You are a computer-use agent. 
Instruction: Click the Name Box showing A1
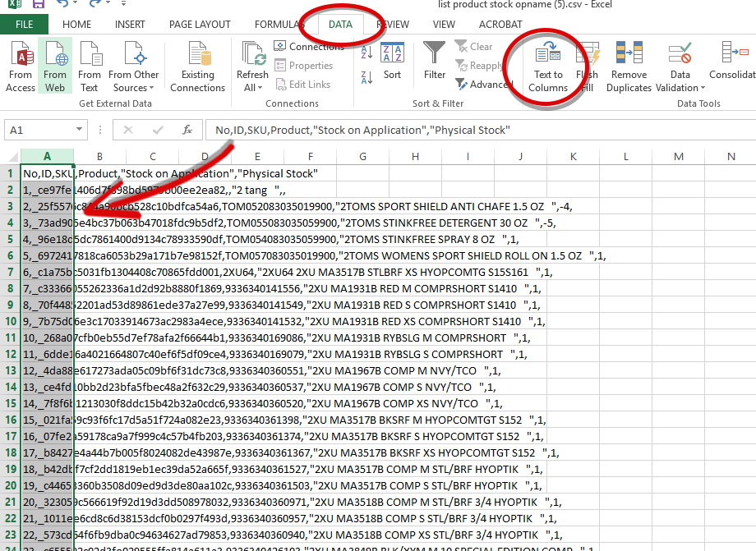pos(39,130)
